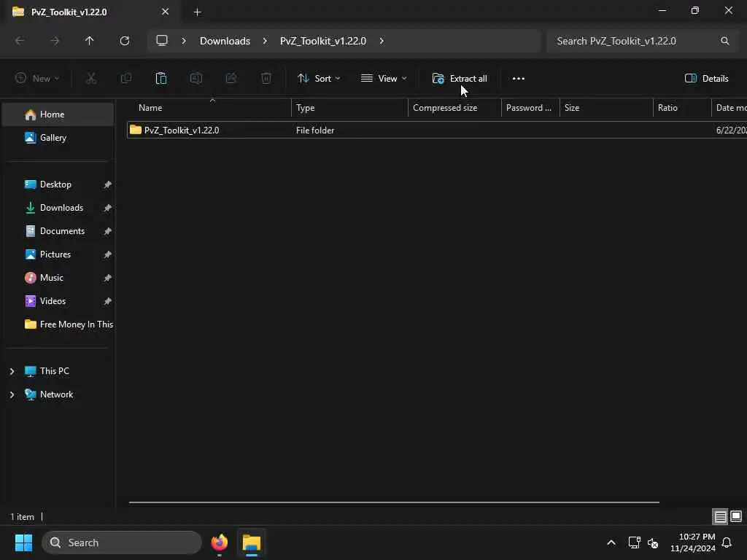747x560 pixels.
Task: Sort by the Type column header
Action: tap(349, 108)
